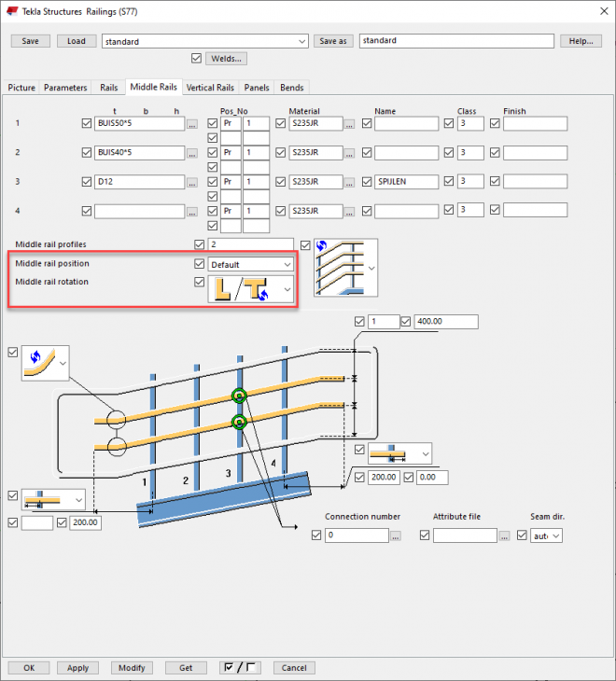Click the SPIJLEN name field
The image size is (616, 681).
click(x=406, y=182)
